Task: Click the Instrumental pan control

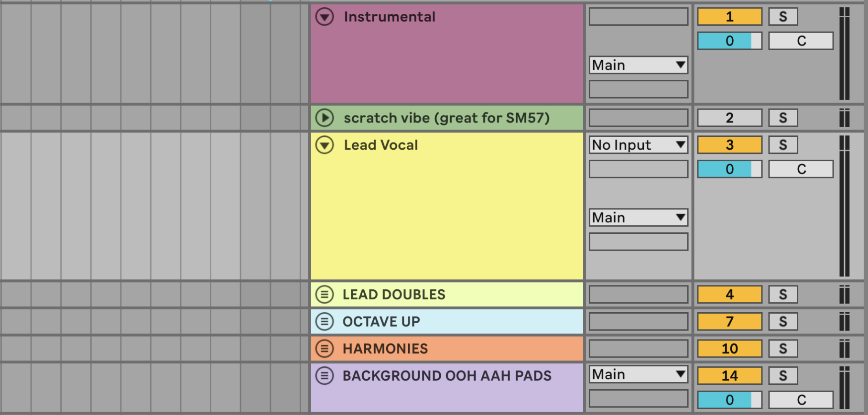Action: [801, 41]
